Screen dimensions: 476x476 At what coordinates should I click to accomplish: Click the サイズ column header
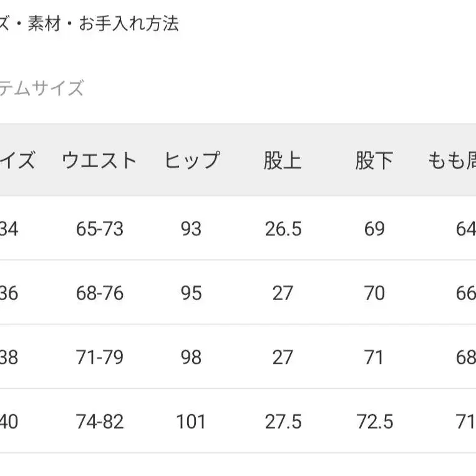coord(17,161)
